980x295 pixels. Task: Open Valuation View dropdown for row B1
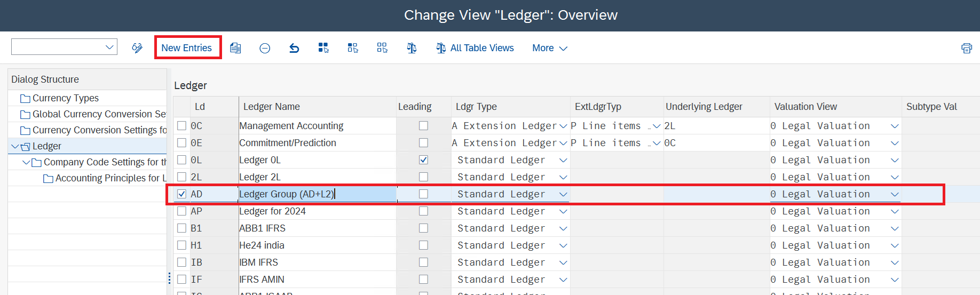(895, 228)
